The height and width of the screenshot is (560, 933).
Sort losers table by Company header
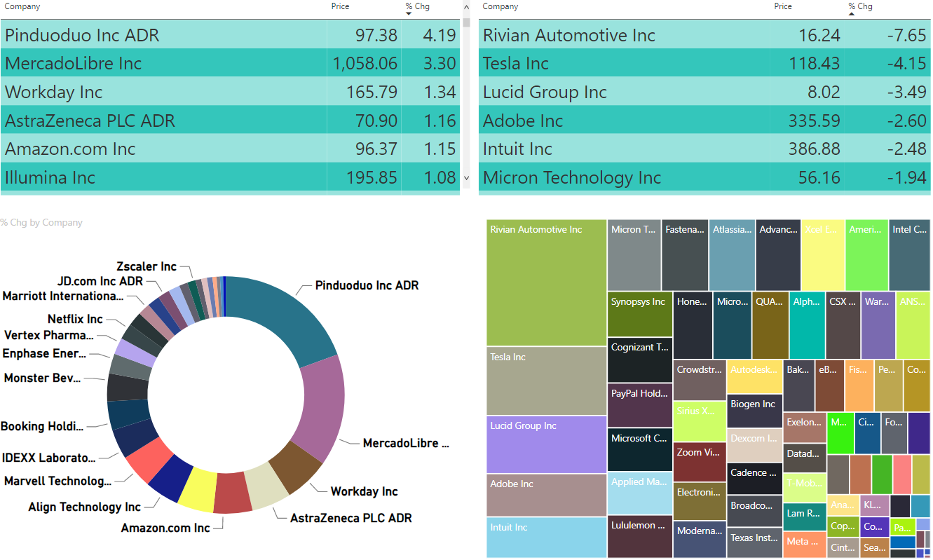pos(500,7)
